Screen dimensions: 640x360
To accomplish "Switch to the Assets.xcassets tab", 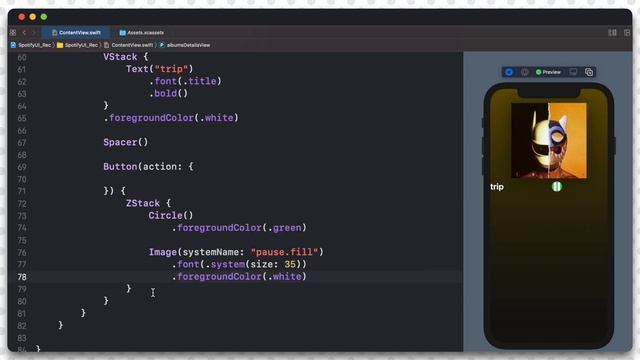I will pos(142,32).
